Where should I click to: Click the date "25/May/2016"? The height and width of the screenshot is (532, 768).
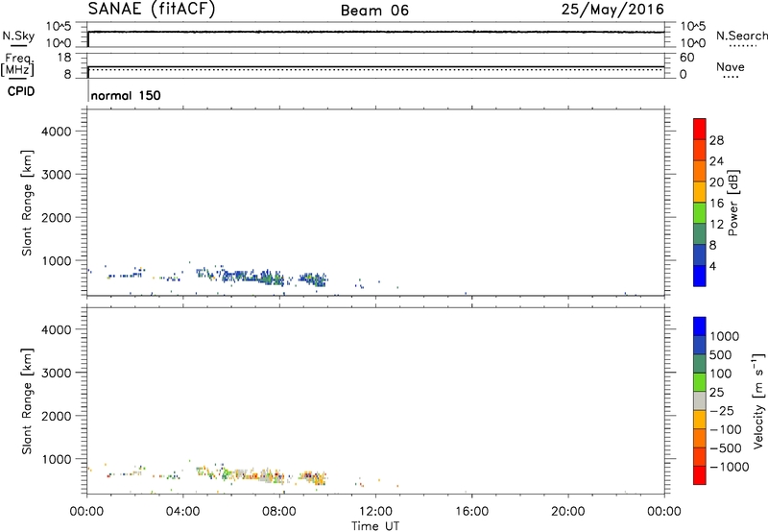(612, 9)
